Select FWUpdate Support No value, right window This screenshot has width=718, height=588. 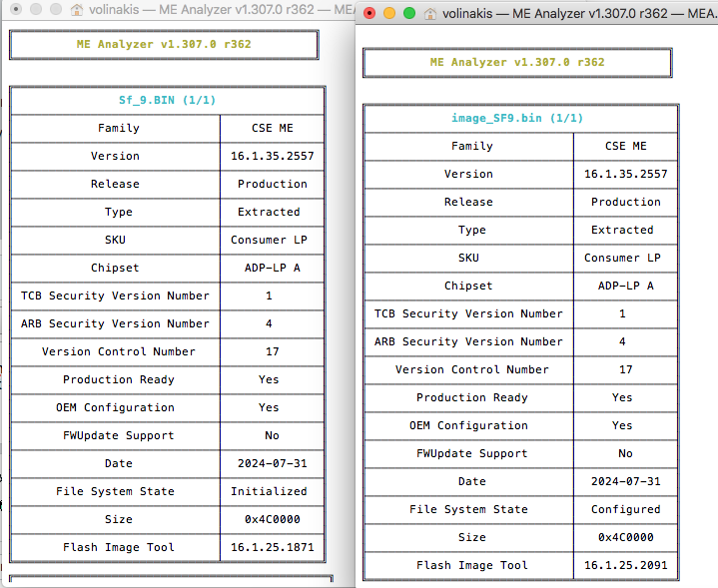pos(625,453)
